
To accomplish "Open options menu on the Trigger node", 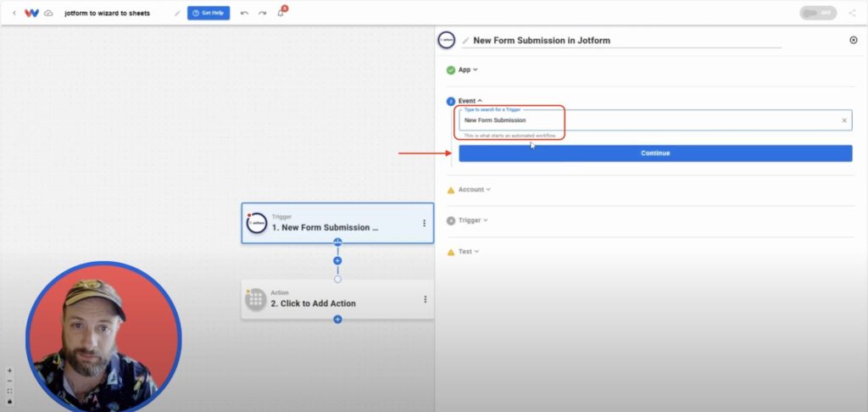I will (424, 223).
